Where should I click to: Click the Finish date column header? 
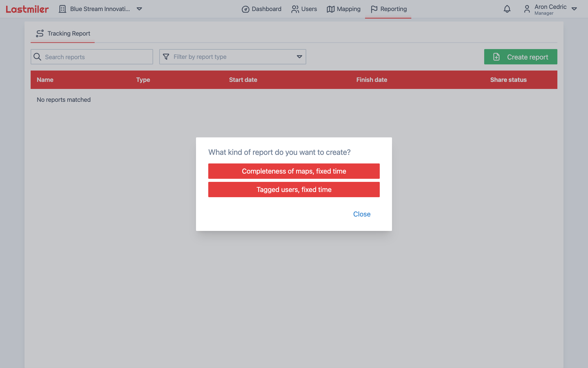click(372, 80)
